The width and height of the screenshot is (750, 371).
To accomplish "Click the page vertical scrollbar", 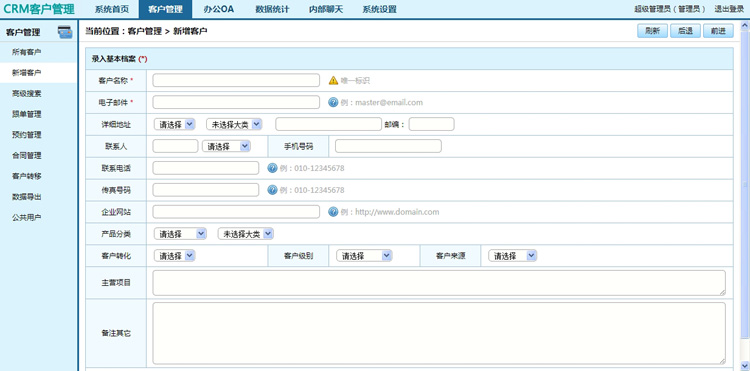I will click(745, 185).
